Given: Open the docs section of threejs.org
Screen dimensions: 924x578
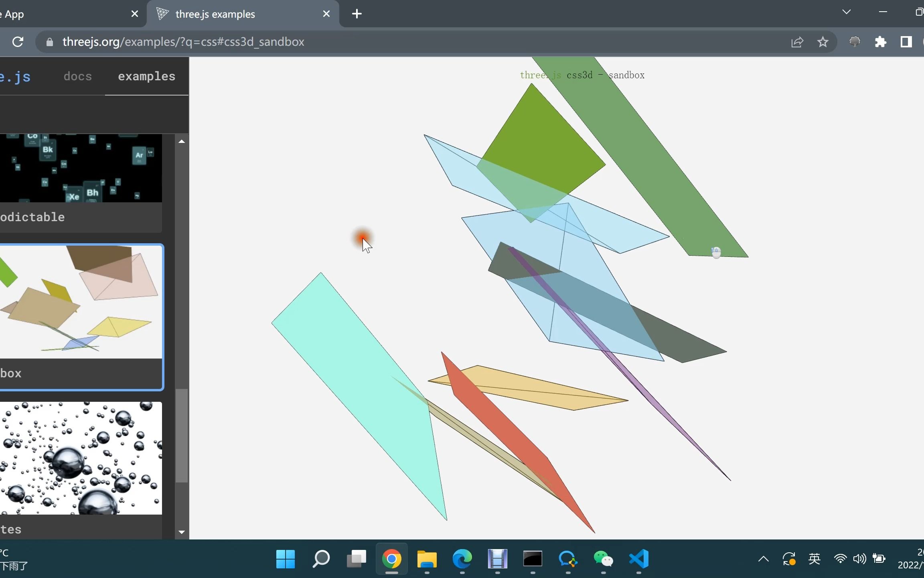Looking at the screenshot, I should [x=78, y=76].
